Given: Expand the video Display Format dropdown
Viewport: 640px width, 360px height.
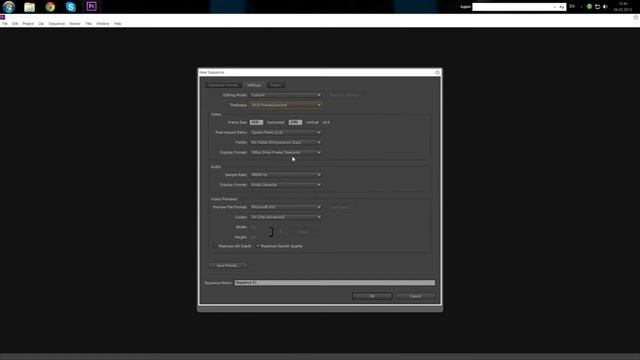Looking at the screenshot, I should pos(285,152).
